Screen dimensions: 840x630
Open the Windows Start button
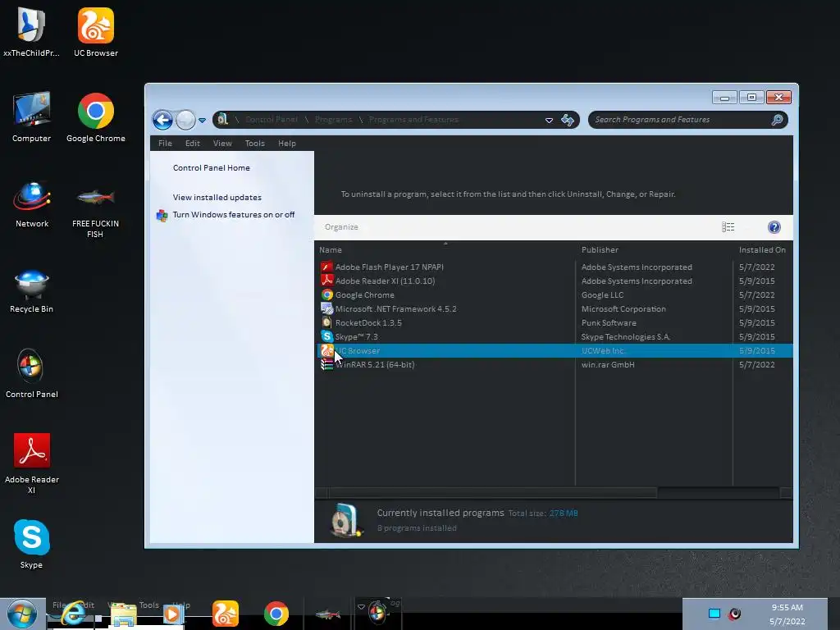[x=22, y=614]
